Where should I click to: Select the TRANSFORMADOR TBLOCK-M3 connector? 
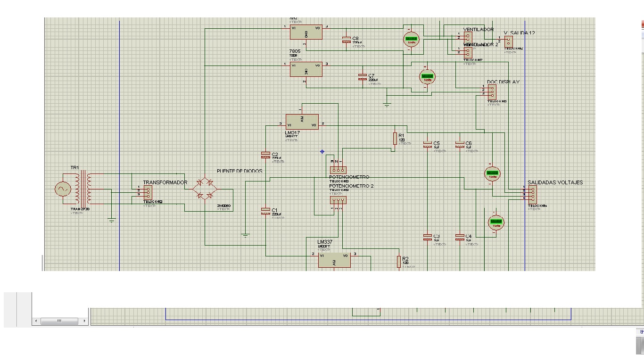coord(149,192)
